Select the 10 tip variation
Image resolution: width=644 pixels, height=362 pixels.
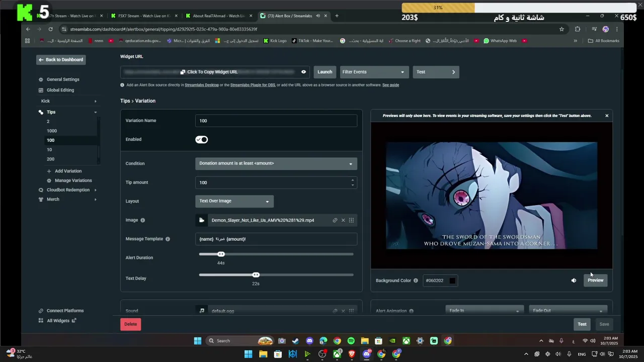49,150
